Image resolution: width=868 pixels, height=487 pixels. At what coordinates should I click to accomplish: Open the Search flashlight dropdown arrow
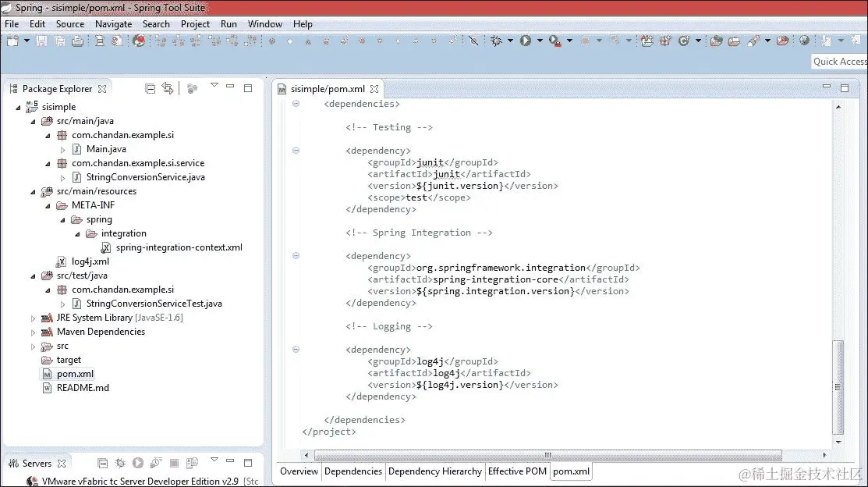pos(768,41)
